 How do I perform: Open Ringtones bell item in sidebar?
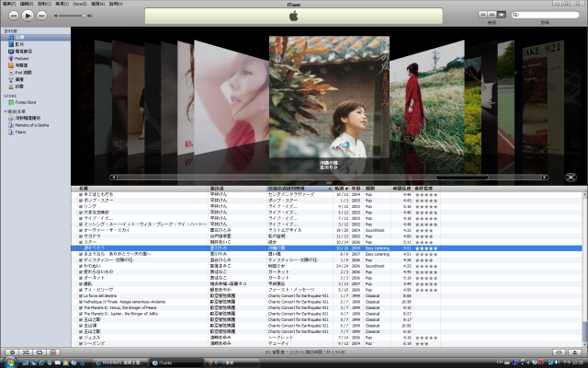[x=35, y=86]
